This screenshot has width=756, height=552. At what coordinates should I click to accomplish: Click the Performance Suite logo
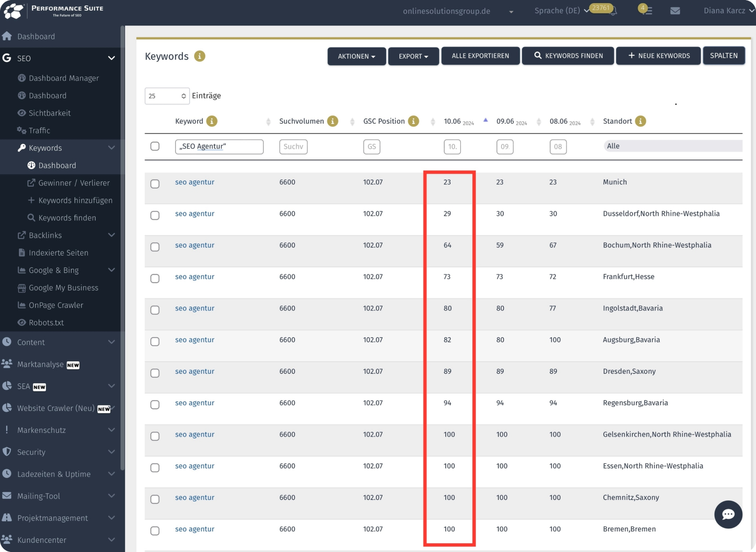(x=53, y=10)
